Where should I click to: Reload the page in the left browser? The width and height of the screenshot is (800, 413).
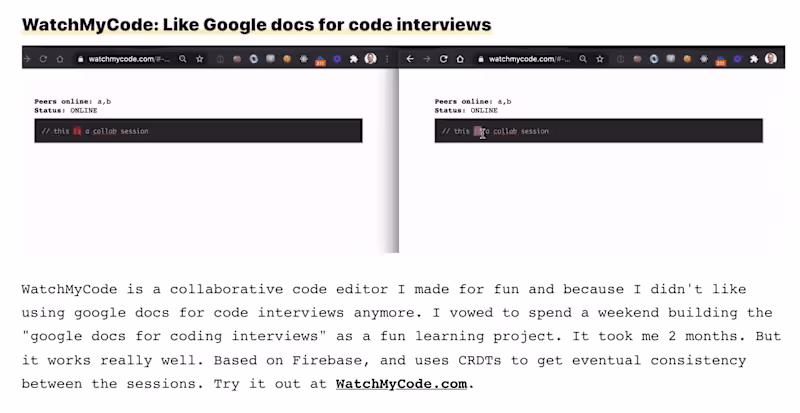pos(43,59)
